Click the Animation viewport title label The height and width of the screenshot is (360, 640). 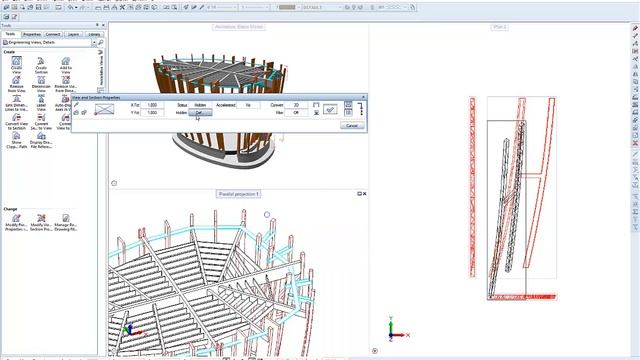pos(239,27)
